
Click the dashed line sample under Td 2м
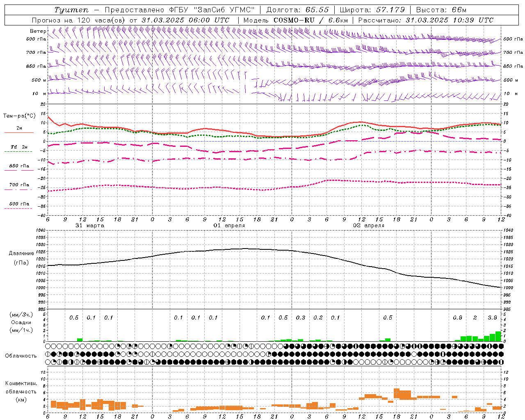pos(18,151)
